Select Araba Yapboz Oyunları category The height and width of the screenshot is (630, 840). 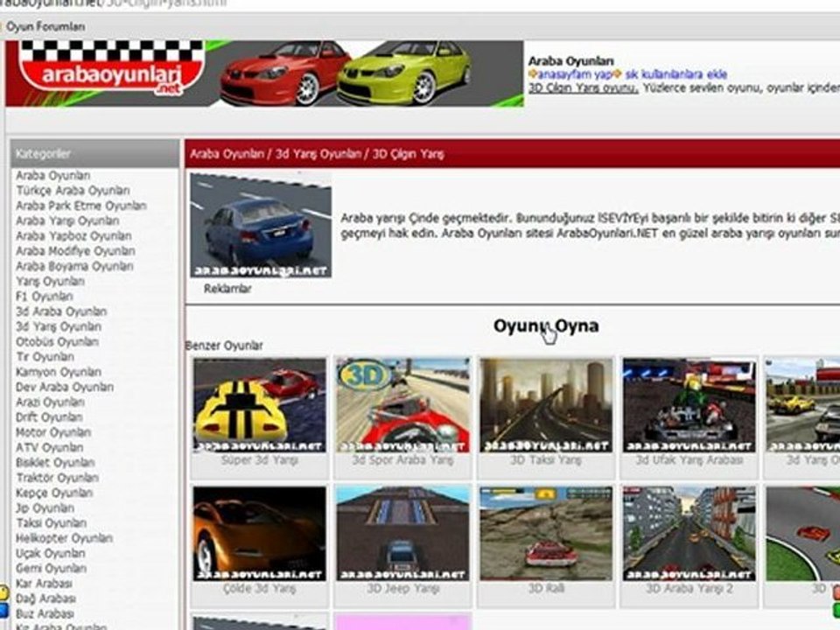pyautogui.click(x=73, y=235)
